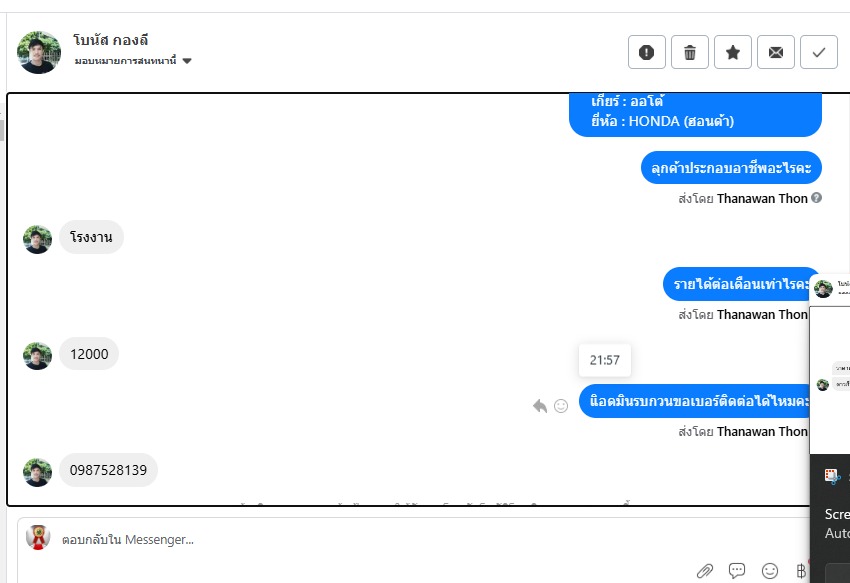Mark conversation as unread with envelope icon

click(776, 52)
